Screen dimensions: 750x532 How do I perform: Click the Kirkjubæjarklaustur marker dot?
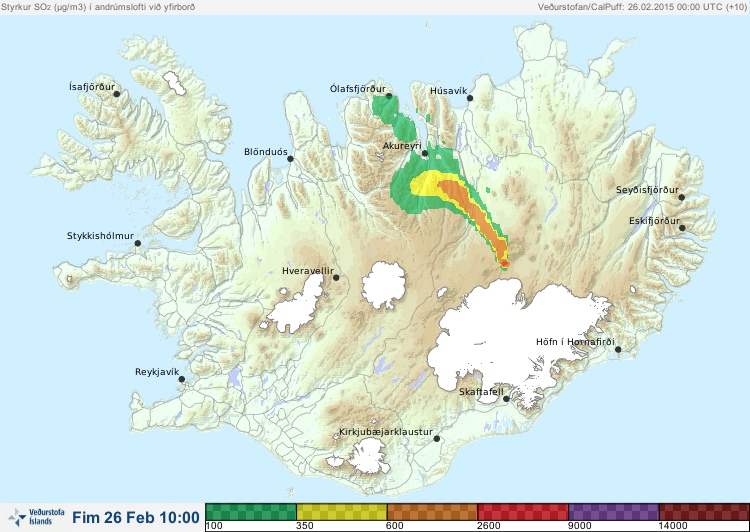[x=437, y=439]
